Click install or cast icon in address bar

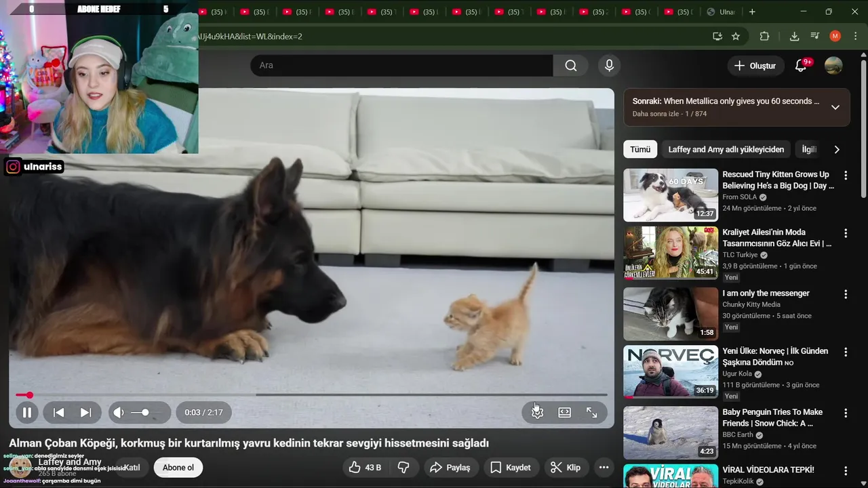click(717, 36)
